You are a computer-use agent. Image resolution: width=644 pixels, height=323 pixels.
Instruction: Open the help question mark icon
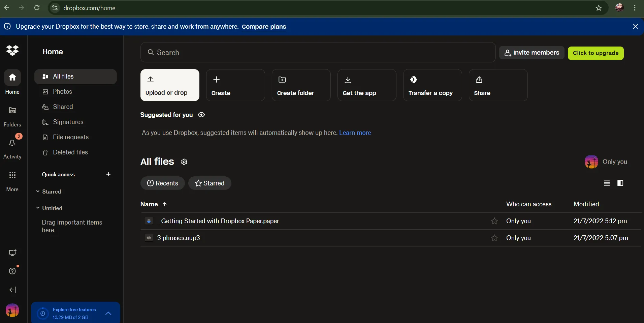coord(12,271)
